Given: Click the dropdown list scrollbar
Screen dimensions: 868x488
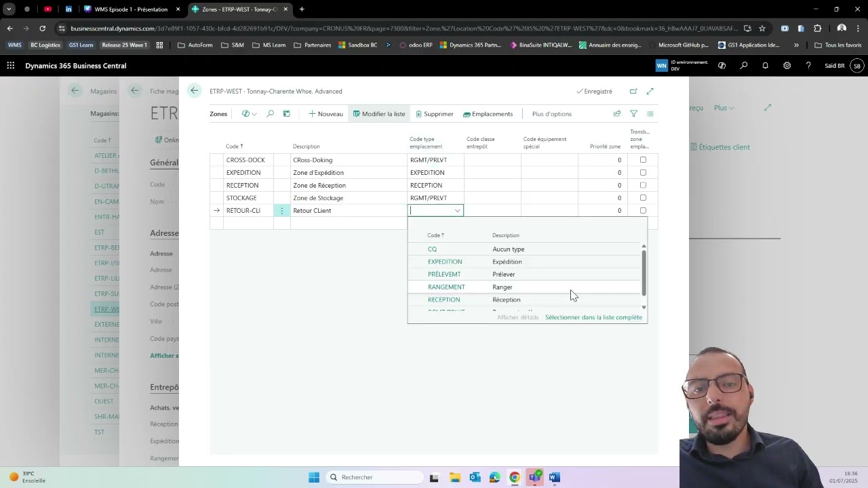Looking at the screenshot, I should click(x=644, y=272).
